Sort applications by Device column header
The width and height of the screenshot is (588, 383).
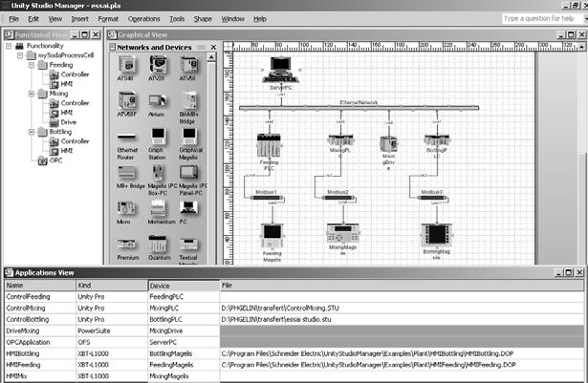[x=184, y=286]
